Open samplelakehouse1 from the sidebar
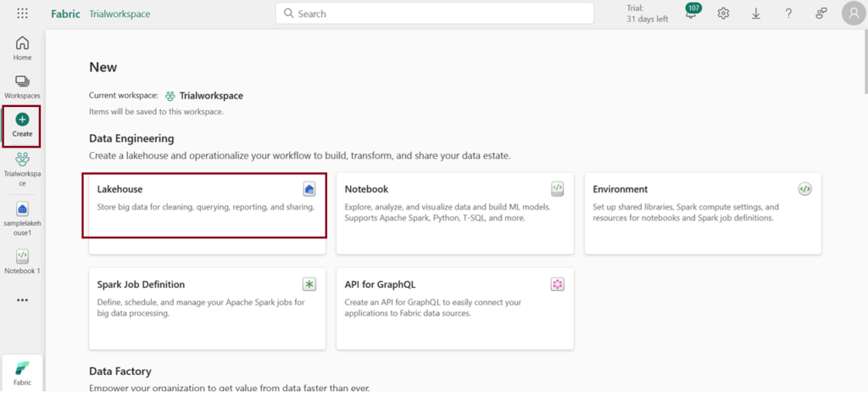 pos(22,217)
